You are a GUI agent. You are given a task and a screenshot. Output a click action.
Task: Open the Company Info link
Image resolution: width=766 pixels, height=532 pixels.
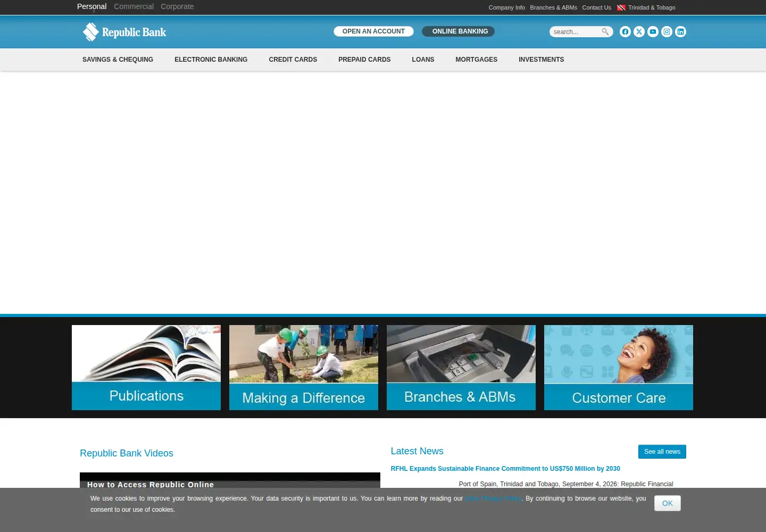pyautogui.click(x=507, y=7)
